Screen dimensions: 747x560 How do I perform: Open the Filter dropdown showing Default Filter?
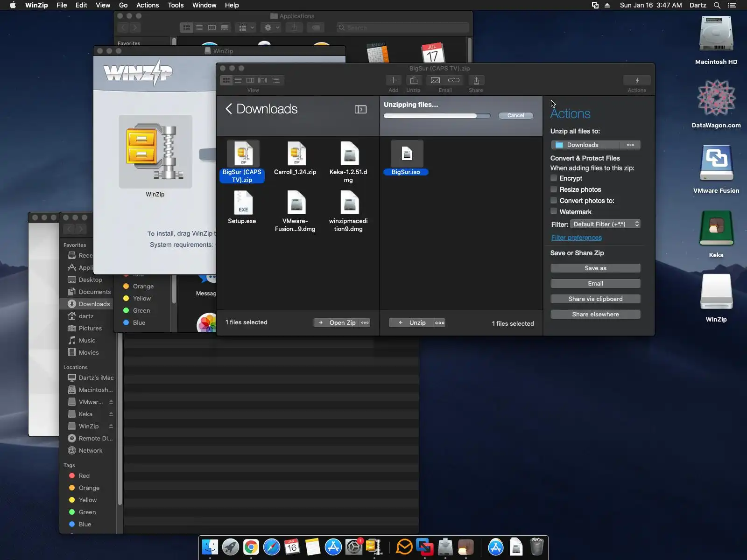point(605,224)
